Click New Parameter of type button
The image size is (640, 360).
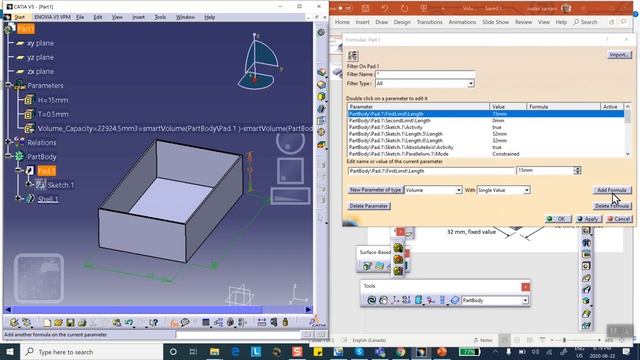376,190
